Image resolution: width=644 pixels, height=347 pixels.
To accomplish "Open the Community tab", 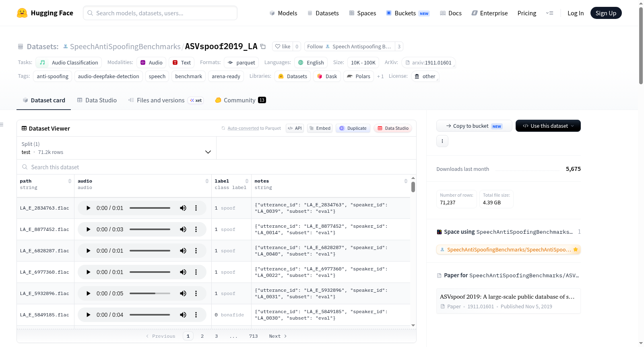I will [240, 100].
